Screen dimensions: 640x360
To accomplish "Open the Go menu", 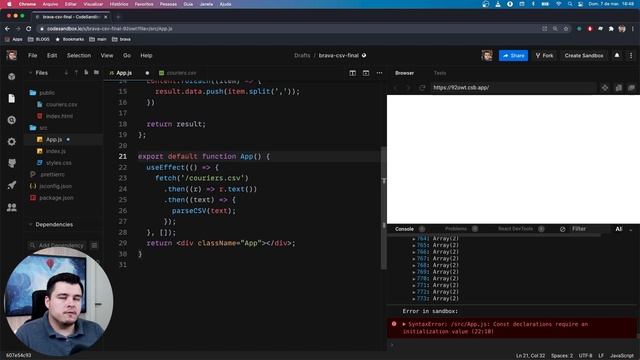I will click(127, 56).
